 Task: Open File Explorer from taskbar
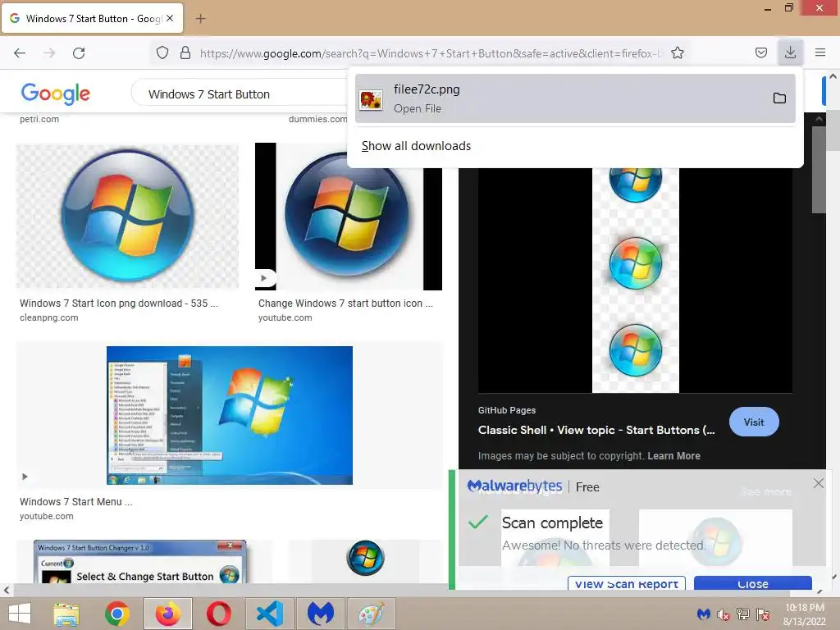click(66, 614)
